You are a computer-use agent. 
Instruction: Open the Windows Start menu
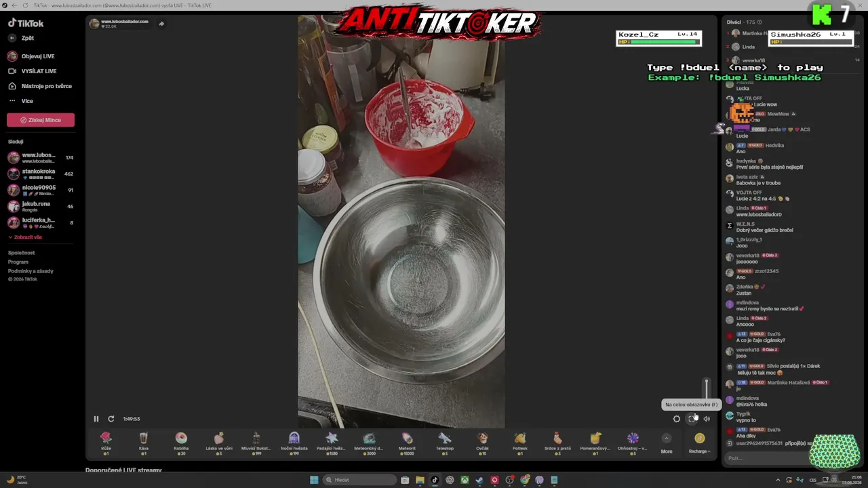(314, 480)
